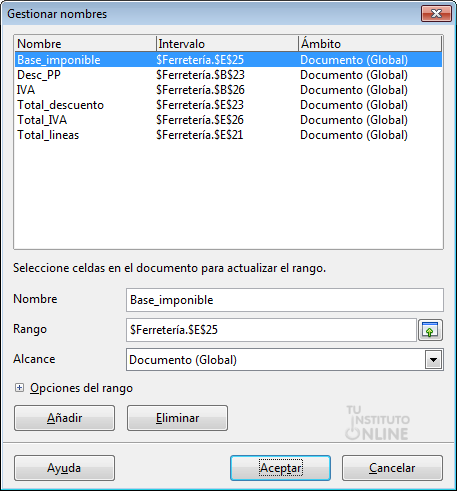Focus the Nombre text field
Viewport: 457px width, 491px height.
tap(285, 300)
